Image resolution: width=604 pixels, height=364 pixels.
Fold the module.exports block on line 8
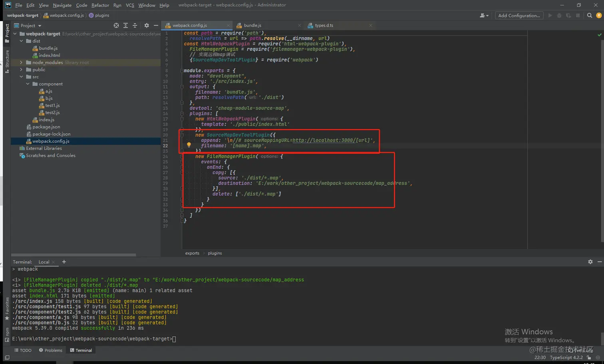point(182,71)
